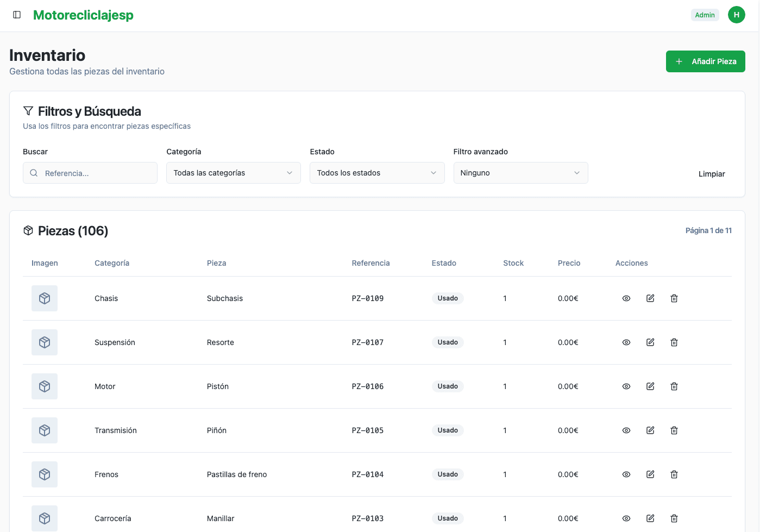This screenshot has width=760, height=532.
Task: View details of Manillar PZ-0103
Action: (626, 518)
